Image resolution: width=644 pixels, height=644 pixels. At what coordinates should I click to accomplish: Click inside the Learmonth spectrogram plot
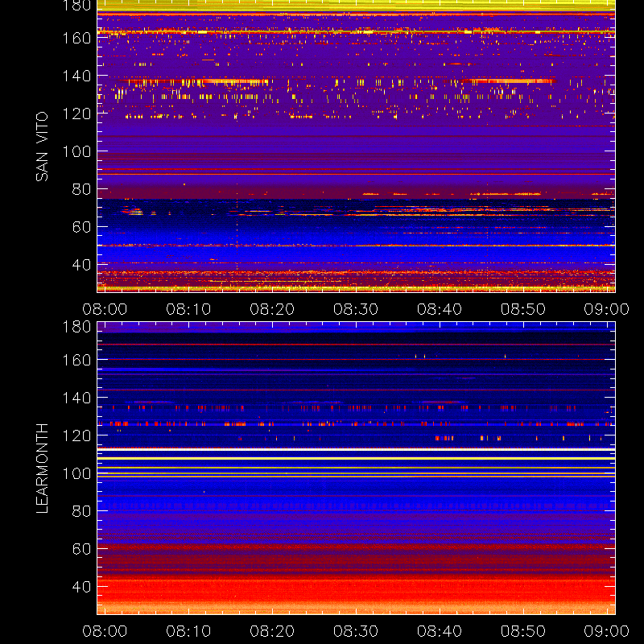[356, 469]
